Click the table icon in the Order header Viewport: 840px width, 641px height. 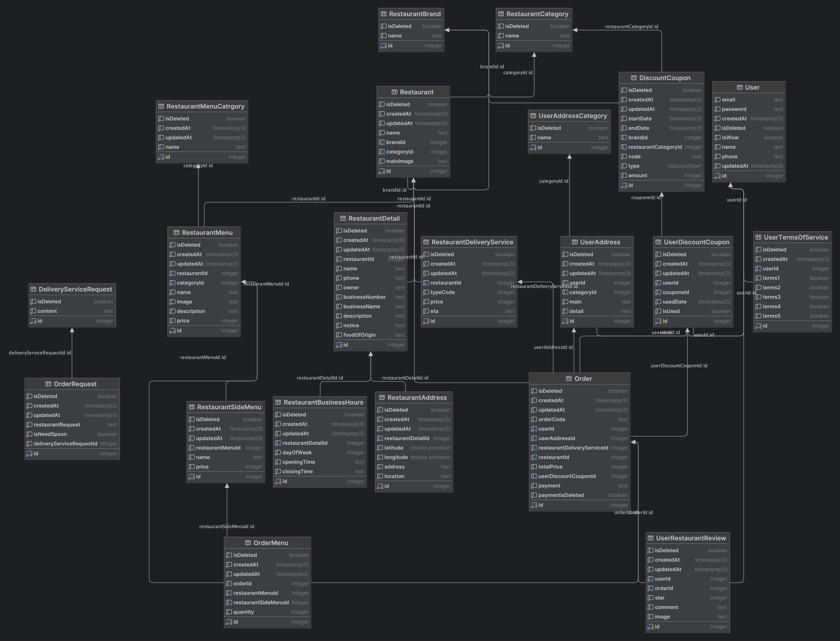pyautogui.click(x=569, y=379)
